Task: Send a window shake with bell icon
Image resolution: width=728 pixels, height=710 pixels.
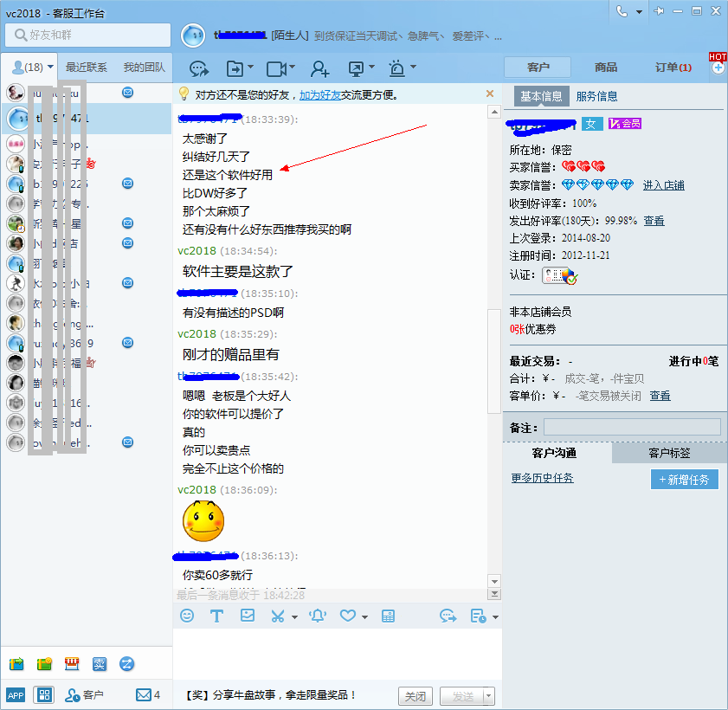Action: coord(318,616)
